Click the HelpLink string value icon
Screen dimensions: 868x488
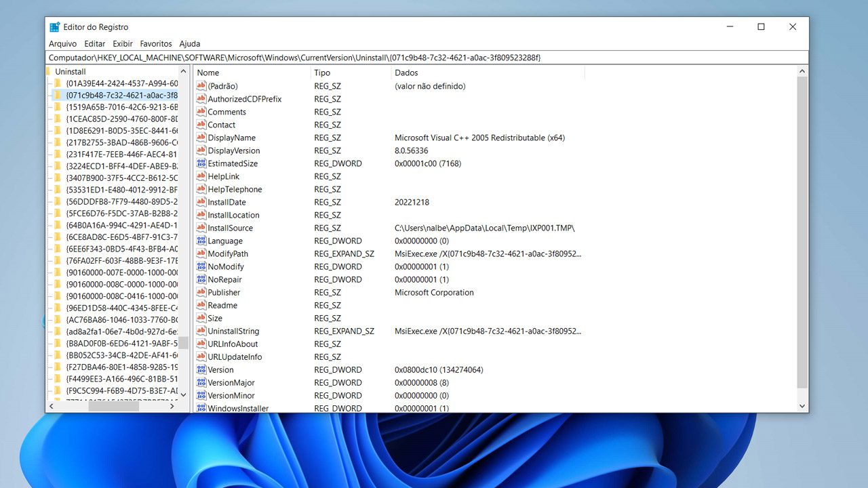pyautogui.click(x=201, y=176)
